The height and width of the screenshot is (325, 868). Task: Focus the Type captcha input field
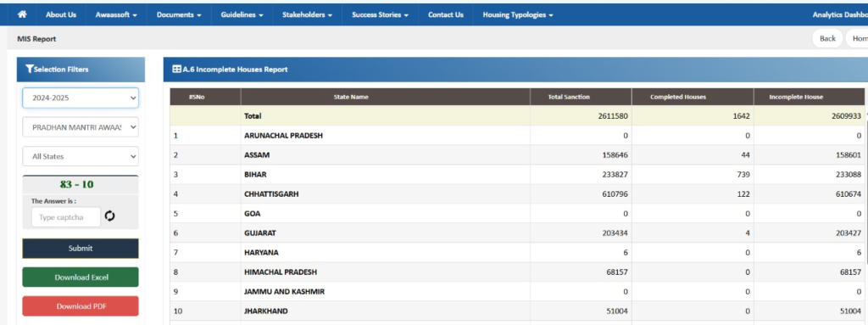(66, 217)
